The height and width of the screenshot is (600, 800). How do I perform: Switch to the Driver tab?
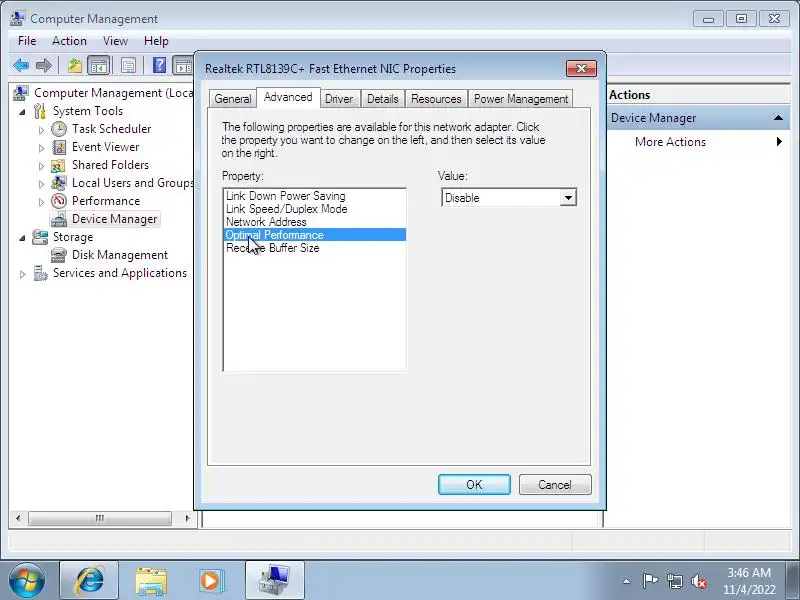point(339,98)
